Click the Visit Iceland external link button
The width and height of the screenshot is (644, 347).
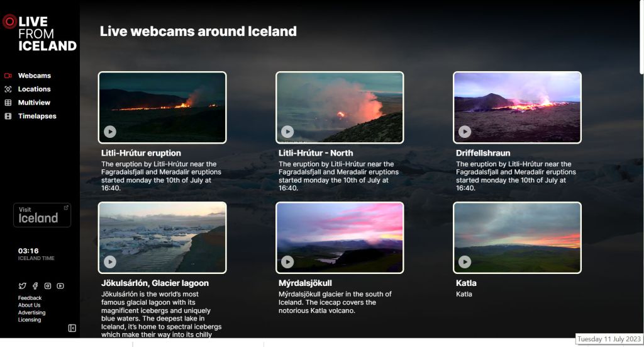tap(42, 215)
